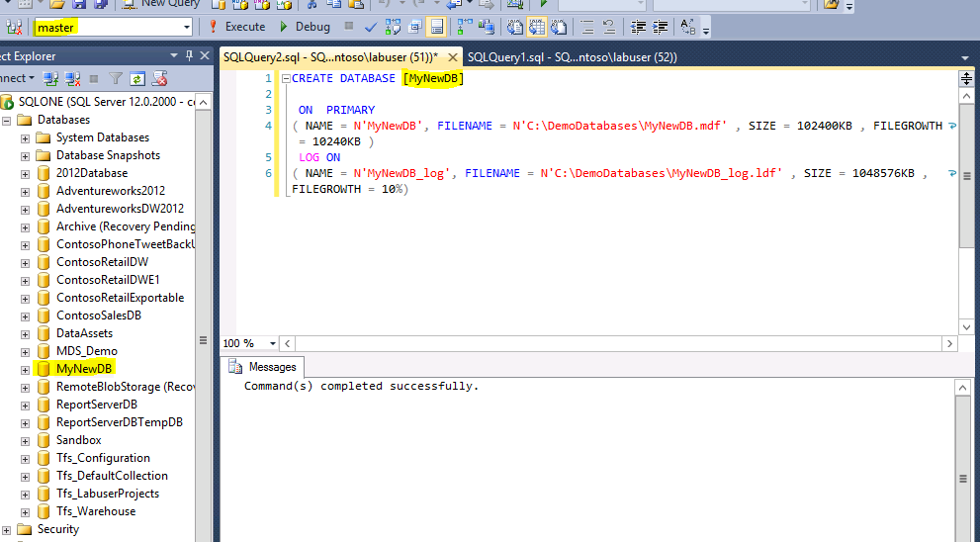Click the 'Command(s) completed successfully.' message
Image resolution: width=980 pixels, height=542 pixels.
361,387
